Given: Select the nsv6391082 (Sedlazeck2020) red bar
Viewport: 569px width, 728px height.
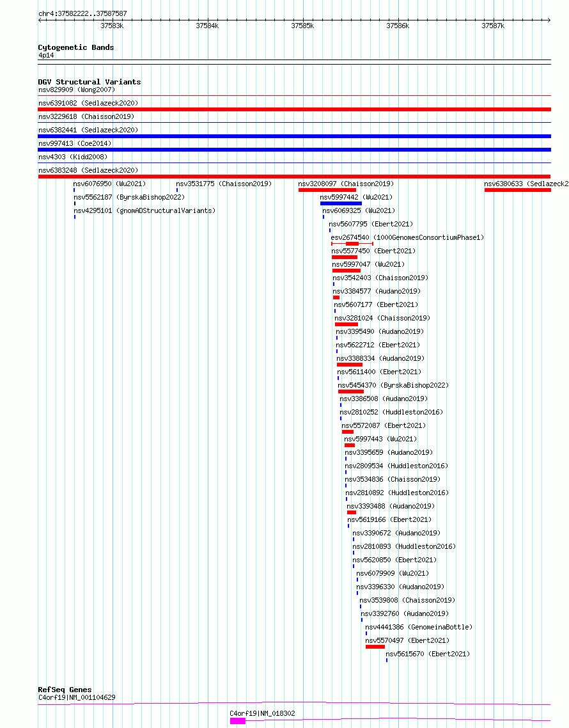Looking at the screenshot, I should 294,109.
